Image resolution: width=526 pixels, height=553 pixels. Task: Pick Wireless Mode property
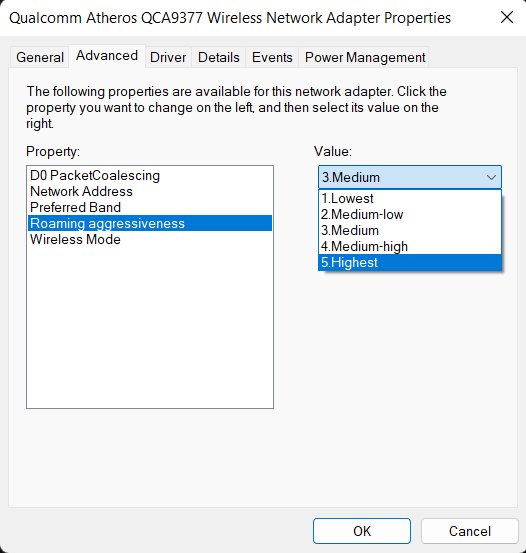click(150, 239)
